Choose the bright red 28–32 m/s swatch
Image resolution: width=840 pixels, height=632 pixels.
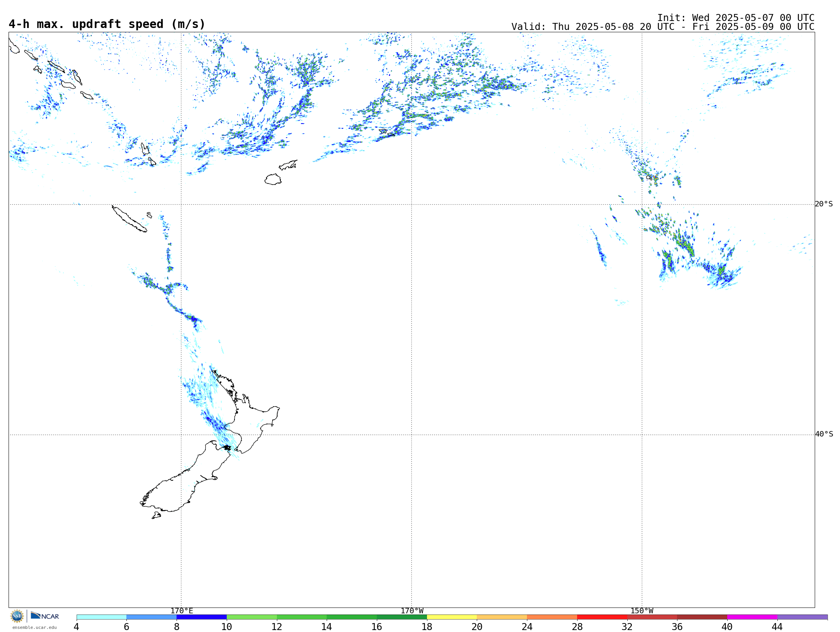tap(602, 617)
